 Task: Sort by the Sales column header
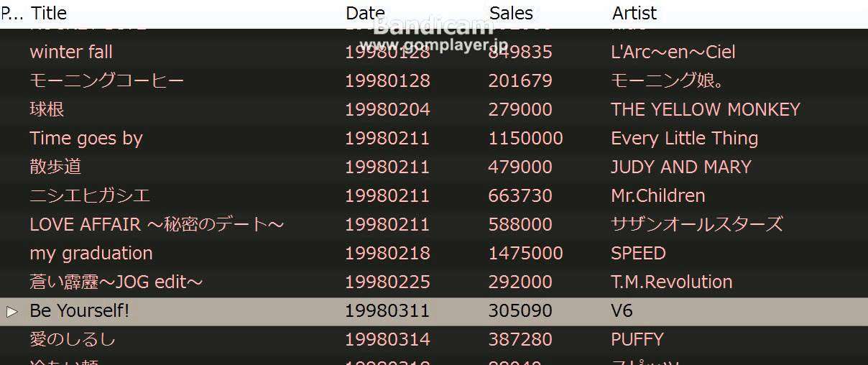pyautogui.click(x=511, y=13)
